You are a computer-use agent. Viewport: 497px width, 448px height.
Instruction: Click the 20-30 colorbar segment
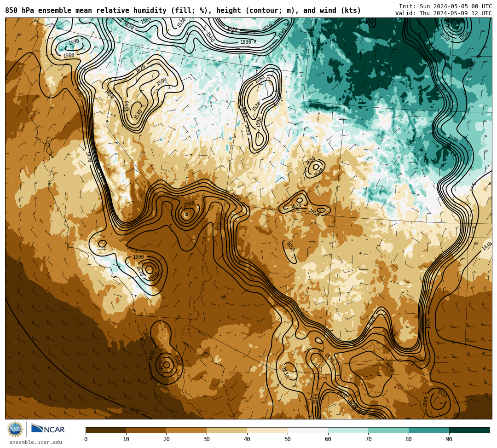coord(186,430)
